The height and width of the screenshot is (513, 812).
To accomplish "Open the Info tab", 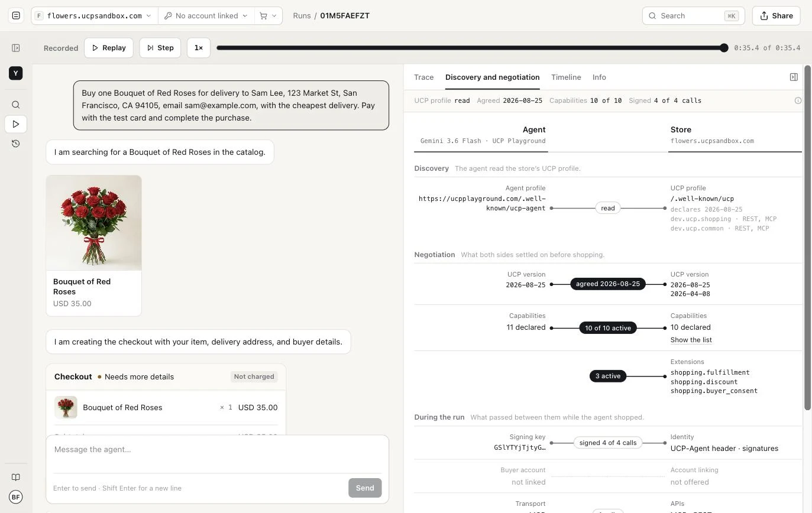I will pos(599,77).
